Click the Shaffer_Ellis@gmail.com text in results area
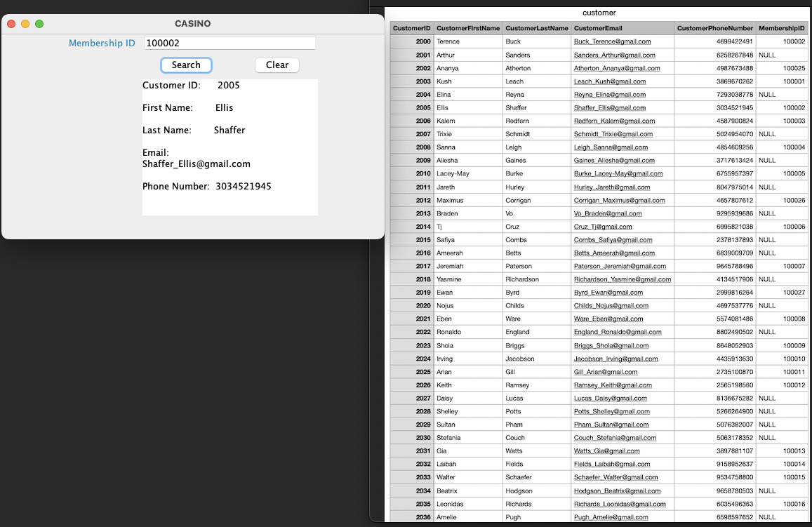812x527 pixels. click(197, 164)
